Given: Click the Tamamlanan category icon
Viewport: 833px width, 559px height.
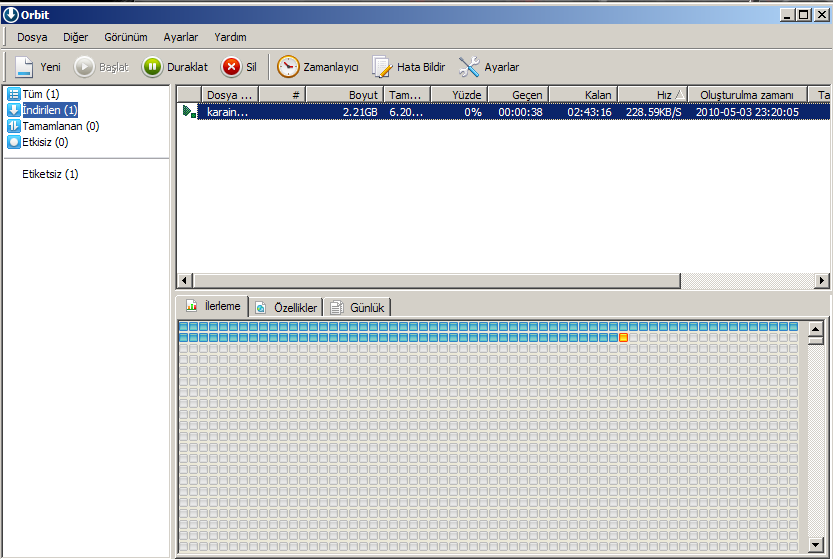Looking at the screenshot, I should (14, 126).
